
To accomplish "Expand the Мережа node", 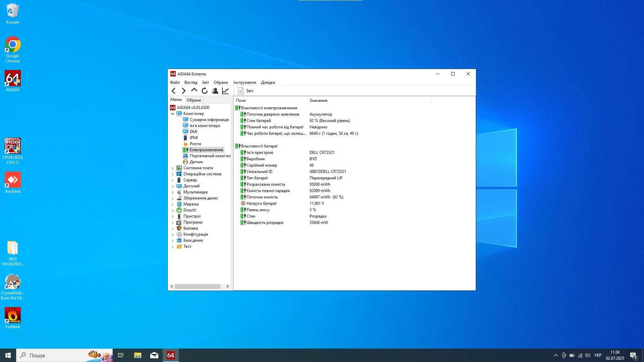I will (173, 204).
